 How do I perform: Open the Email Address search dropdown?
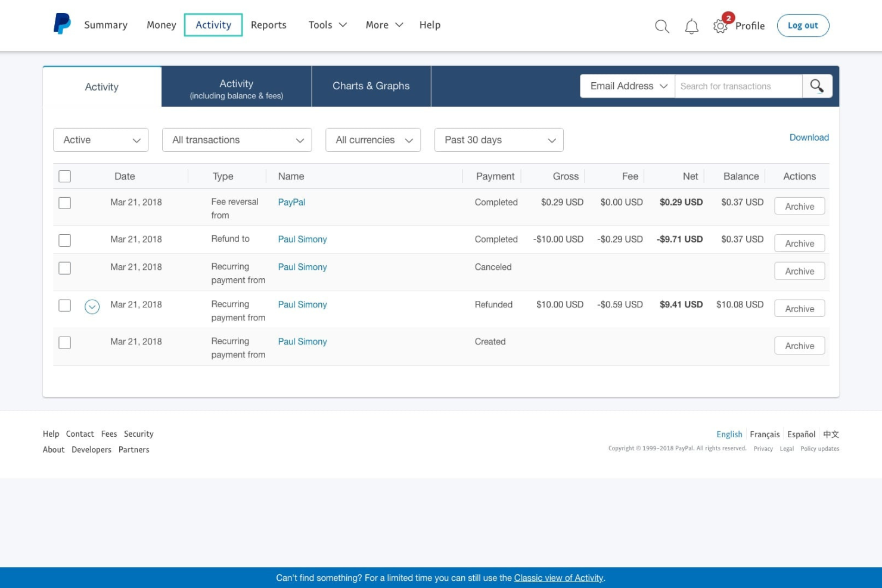pyautogui.click(x=626, y=86)
